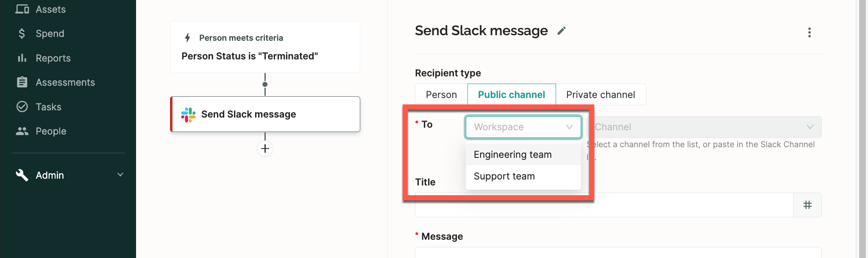Image resolution: width=868 pixels, height=258 pixels.
Task: Edit the step title with pencil icon
Action: (x=562, y=31)
